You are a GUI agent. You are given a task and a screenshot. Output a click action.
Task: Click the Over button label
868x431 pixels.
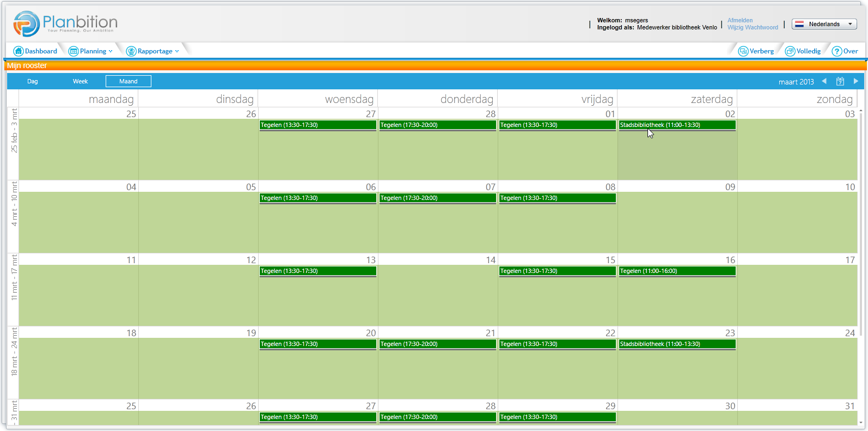[851, 51]
